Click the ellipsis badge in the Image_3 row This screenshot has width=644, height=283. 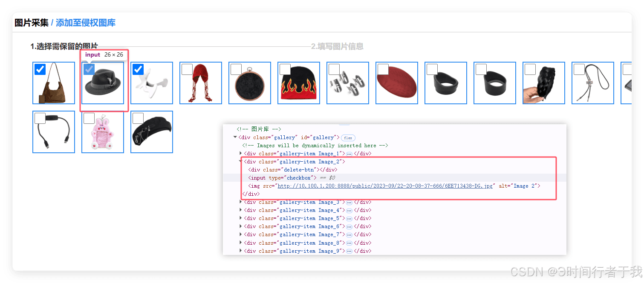click(349, 202)
